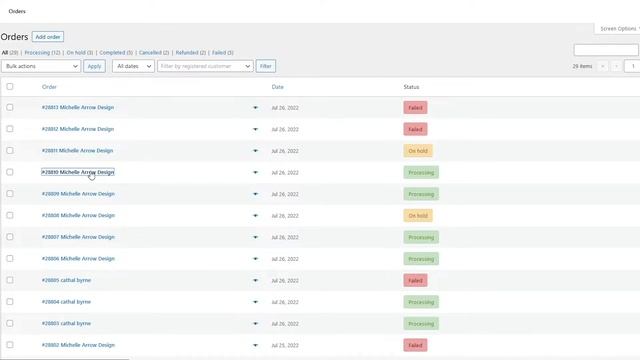
Task: Open order #28811 Michelle Arrow Design
Action: coord(77,151)
